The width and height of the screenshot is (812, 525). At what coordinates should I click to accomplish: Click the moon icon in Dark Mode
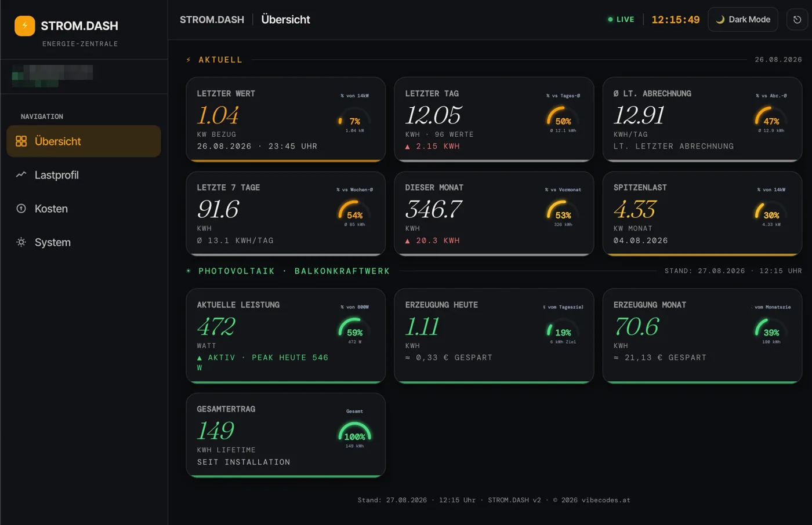click(x=720, y=20)
